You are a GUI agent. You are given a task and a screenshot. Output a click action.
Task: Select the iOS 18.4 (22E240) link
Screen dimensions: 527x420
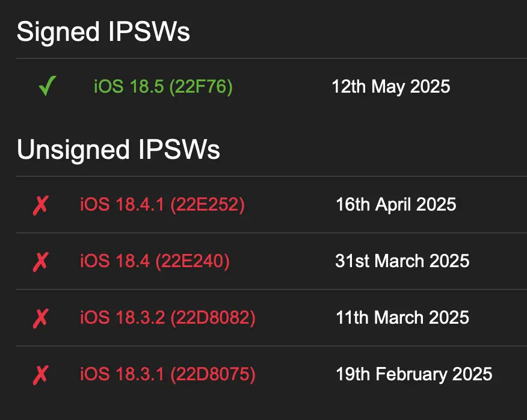coord(155,261)
